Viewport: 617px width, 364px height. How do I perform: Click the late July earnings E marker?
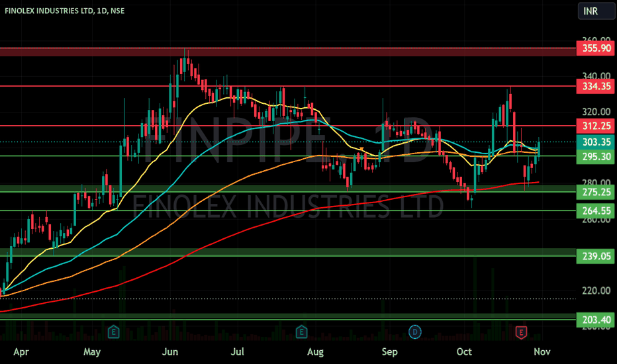(x=301, y=332)
